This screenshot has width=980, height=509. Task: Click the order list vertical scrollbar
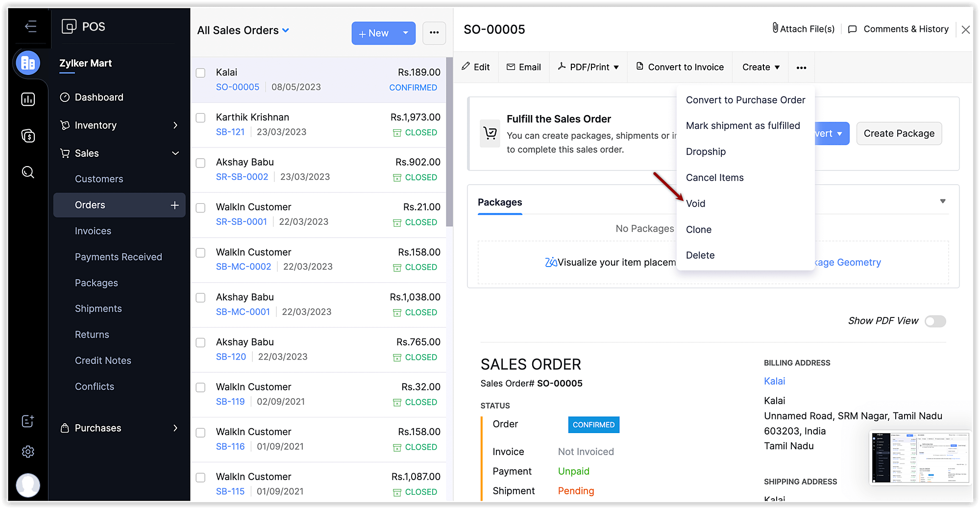pos(449,142)
